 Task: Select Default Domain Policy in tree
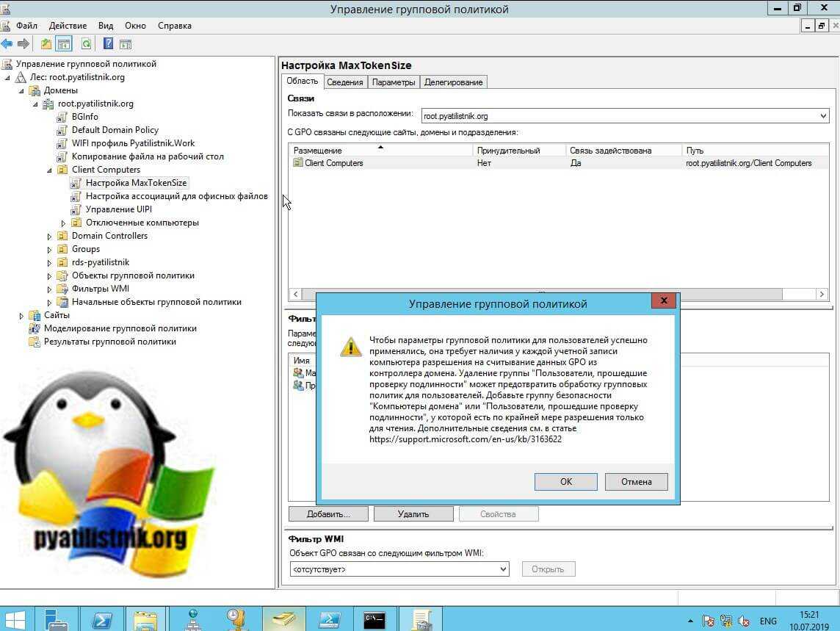[x=115, y=130]
